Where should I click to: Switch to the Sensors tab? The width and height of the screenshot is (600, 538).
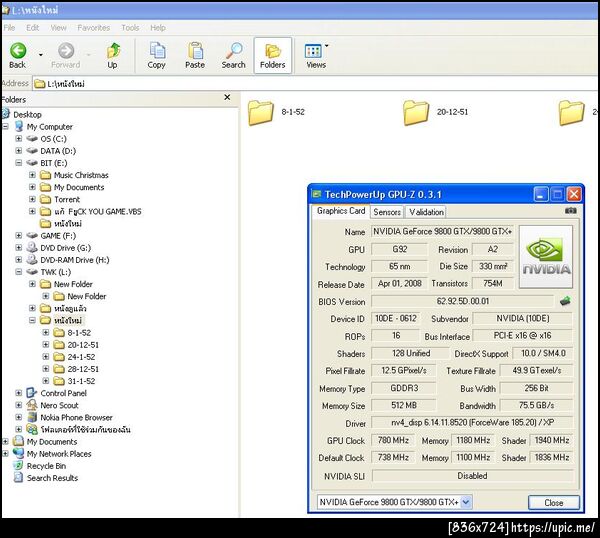[x=387, y=212]
